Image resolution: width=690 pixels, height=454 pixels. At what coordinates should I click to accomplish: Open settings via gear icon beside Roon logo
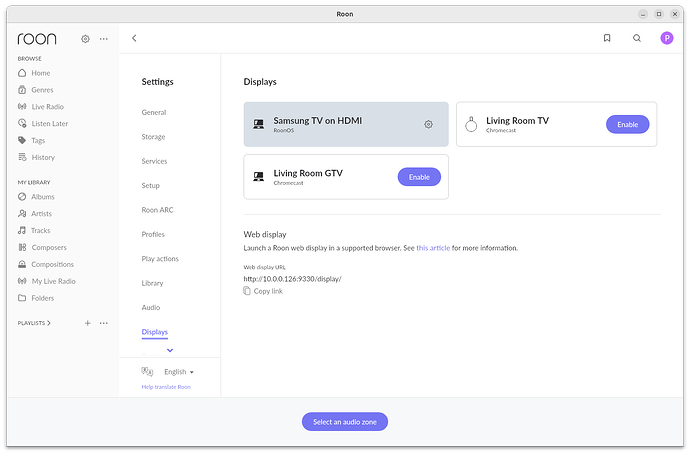point(85,39)
